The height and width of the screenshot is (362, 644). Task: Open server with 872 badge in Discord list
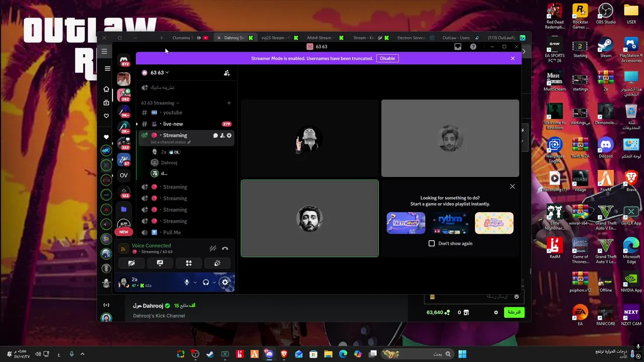click(x=124, y=61)
